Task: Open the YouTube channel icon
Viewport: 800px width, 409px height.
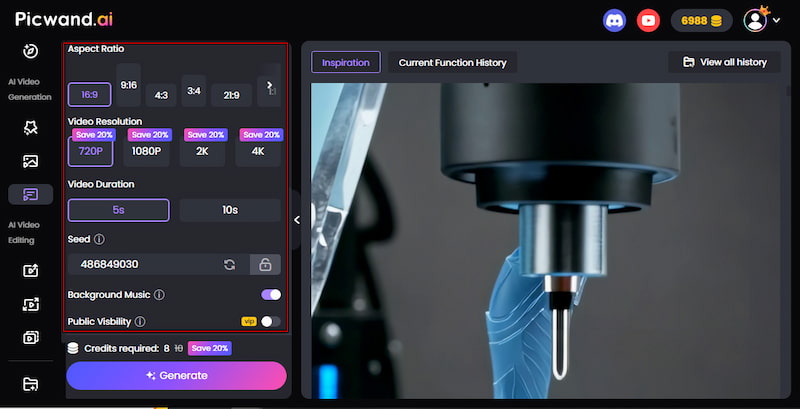Action: [648, 21]
